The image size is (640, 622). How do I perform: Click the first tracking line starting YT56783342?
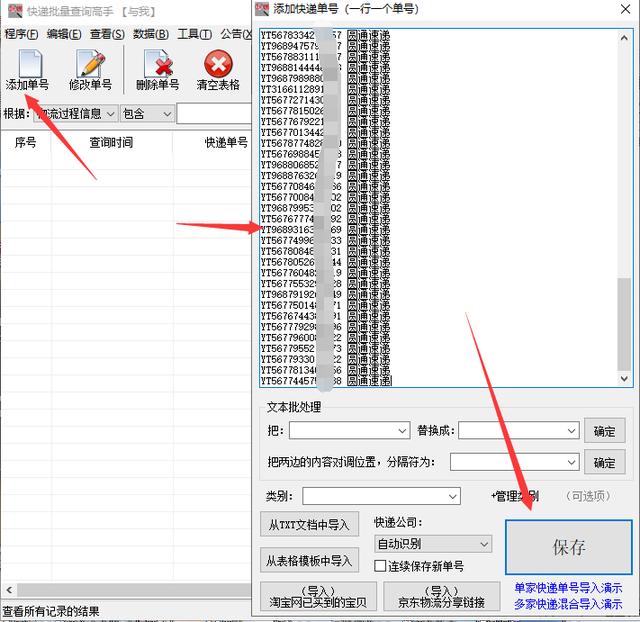click(x=325, y=35)
